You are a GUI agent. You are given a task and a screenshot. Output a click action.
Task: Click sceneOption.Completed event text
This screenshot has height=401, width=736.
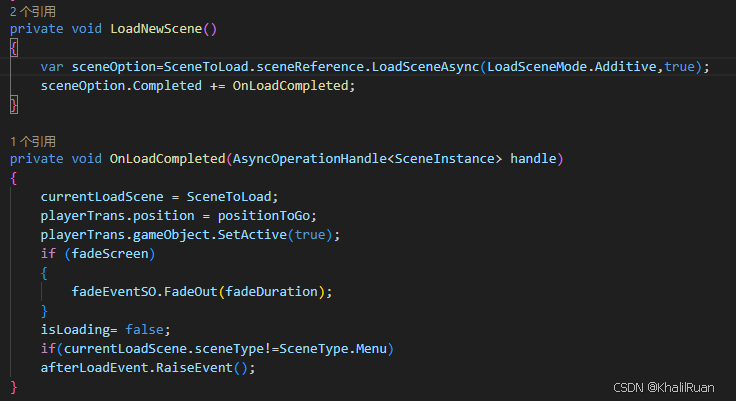(x=121, y=86)
